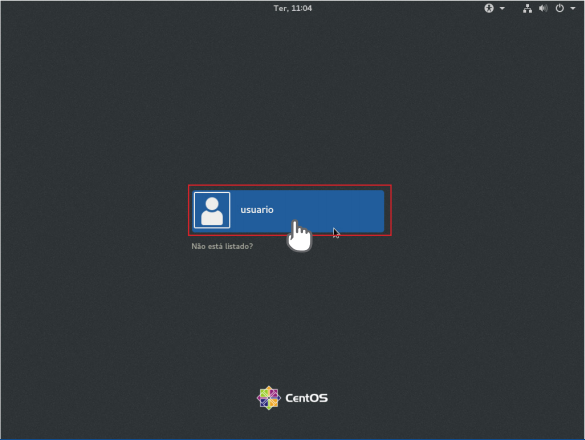Open the clock showing Ter, 11:04
Screen dimensions: 585x440
pyautogui.click(x=292, y=8)
